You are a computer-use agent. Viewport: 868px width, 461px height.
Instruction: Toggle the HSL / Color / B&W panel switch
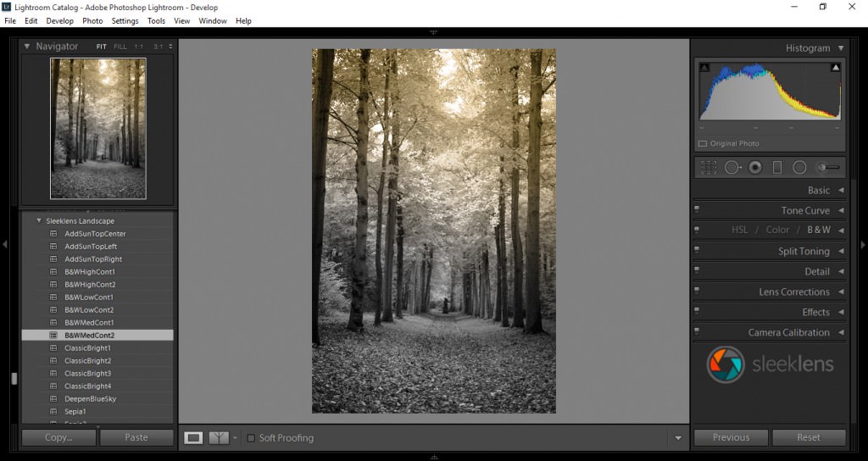click(x=697, y=230)
